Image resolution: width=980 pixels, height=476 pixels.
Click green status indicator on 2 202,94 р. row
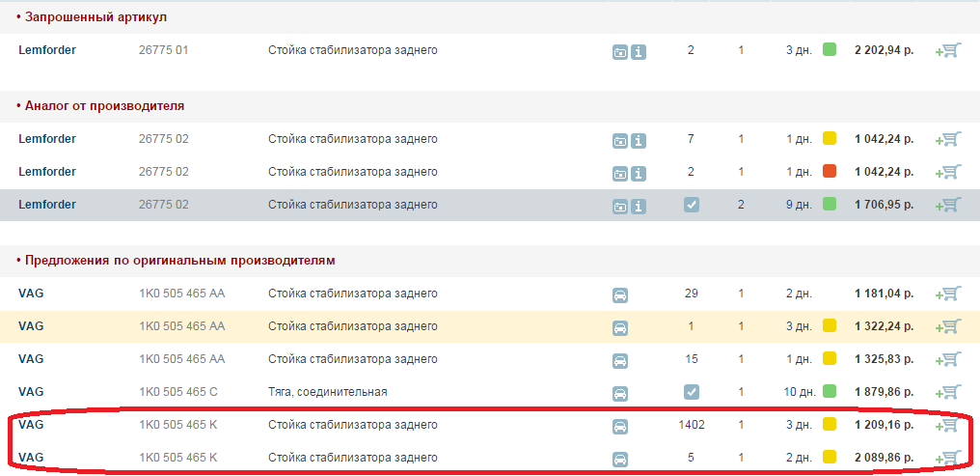[830, 49]
